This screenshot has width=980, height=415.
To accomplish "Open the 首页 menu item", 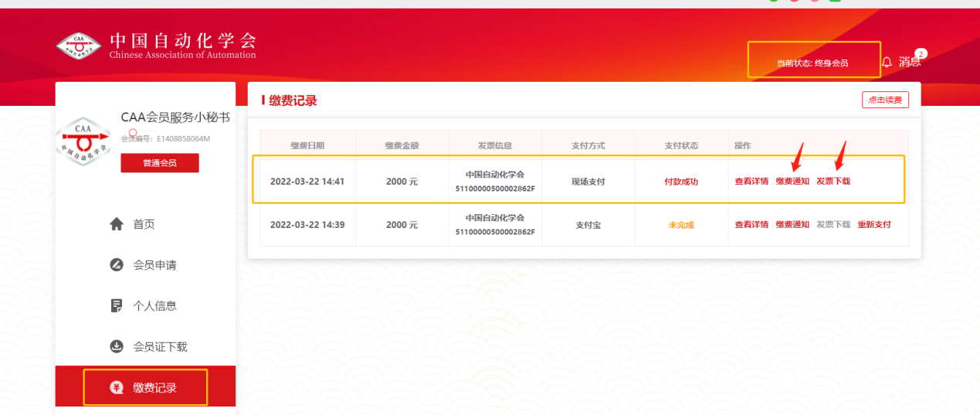I will [x=144, y=224].
